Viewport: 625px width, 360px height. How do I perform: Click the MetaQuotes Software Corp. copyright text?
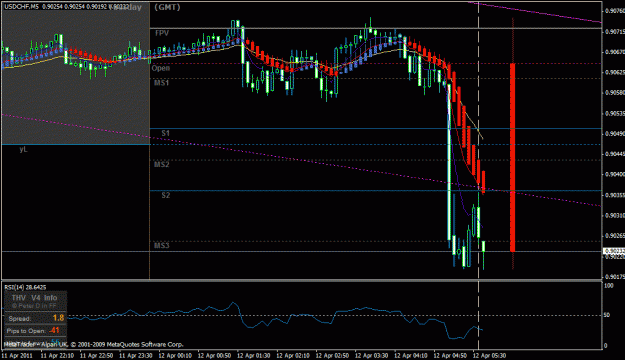click(x=127, y=344)
